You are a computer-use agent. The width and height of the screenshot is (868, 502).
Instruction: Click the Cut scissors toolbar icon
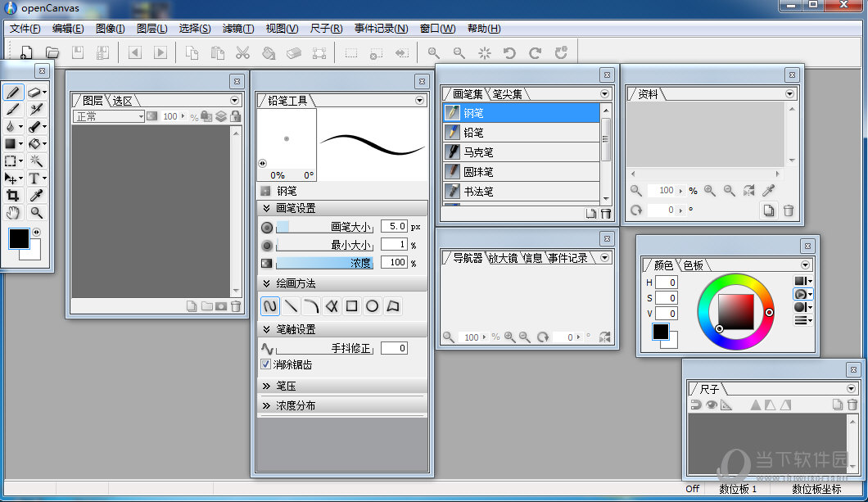pyautogui.click(x=242, y=52)
